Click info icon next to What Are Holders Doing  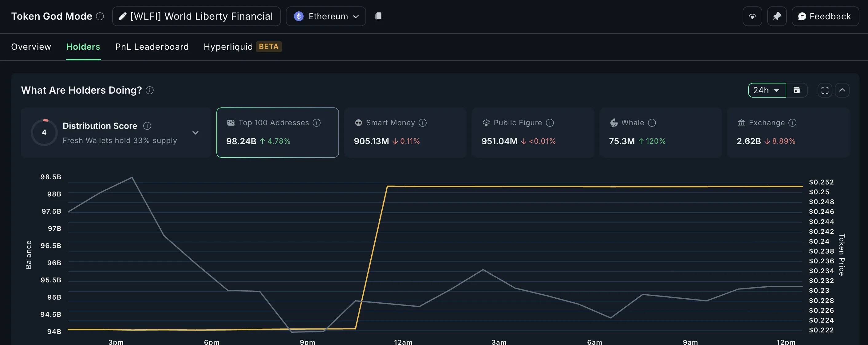150,90
